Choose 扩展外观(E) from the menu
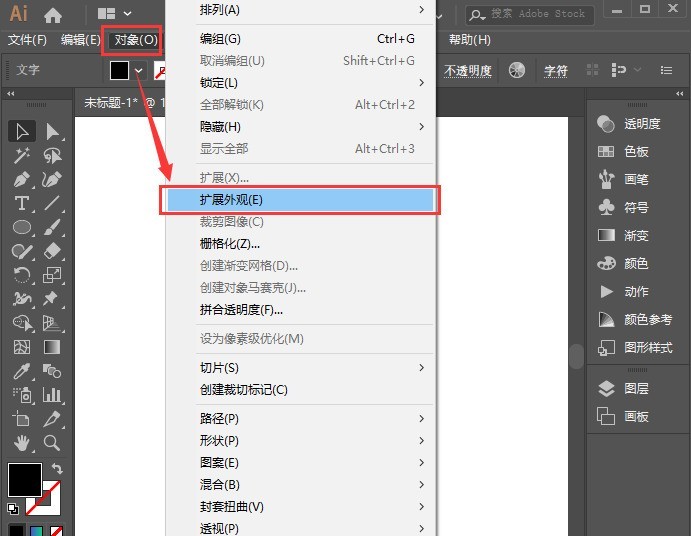691x536 pixels. pos(300,199)
